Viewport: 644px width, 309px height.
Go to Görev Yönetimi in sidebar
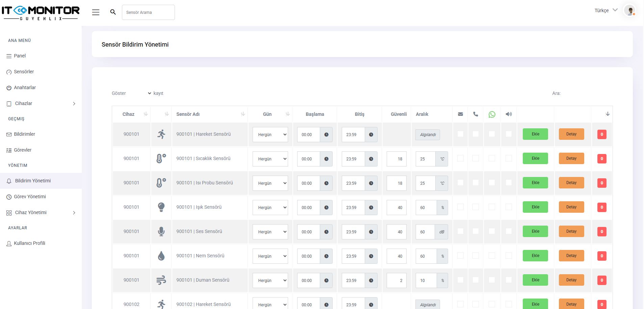[30, 197]
